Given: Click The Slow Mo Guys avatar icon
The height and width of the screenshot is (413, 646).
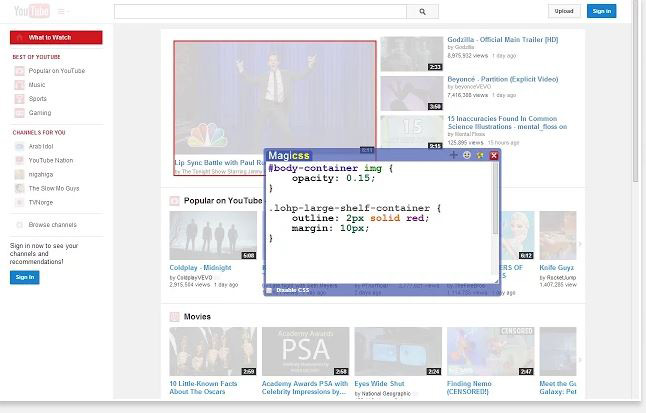Looking at the screenshot, I should coord(19,188).
